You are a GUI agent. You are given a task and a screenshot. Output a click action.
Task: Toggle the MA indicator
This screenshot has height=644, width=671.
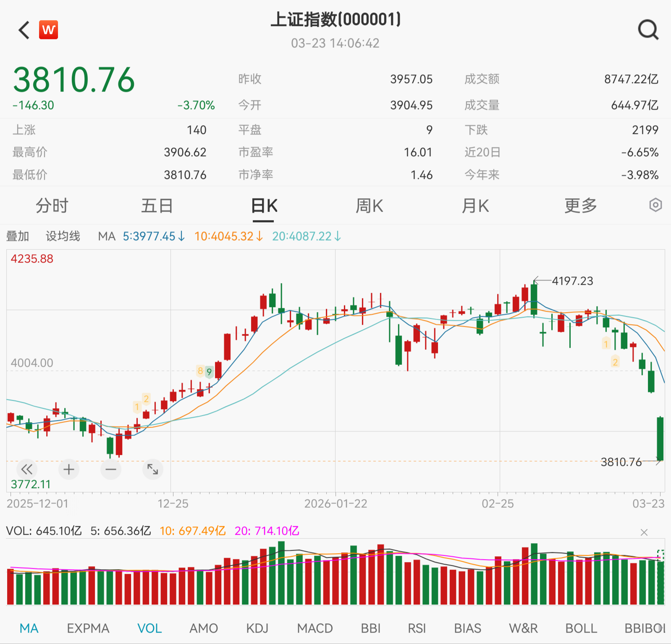[x=29, y=628]
